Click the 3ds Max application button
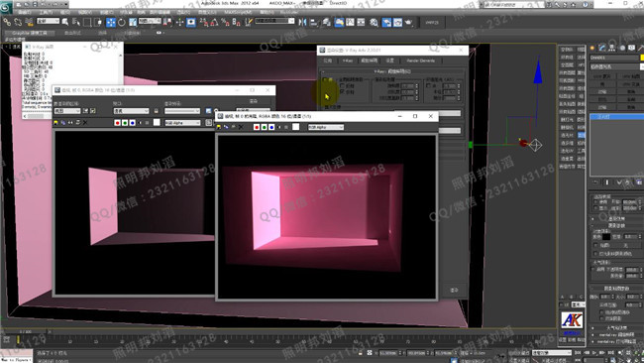 [x=5, y=7]
